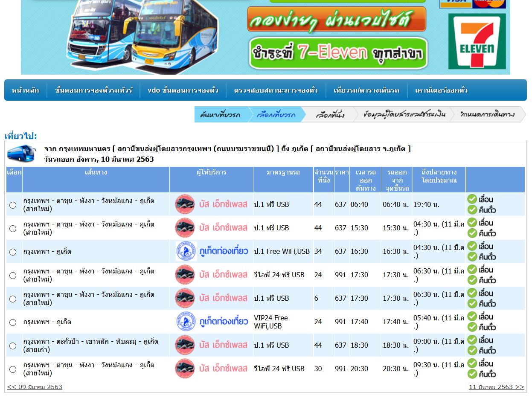Image resolution: width=532 pixels, height=398 pixels.
Task: Click the route text of the 18:30 สายเก่า trip
Action: point(90,346)
